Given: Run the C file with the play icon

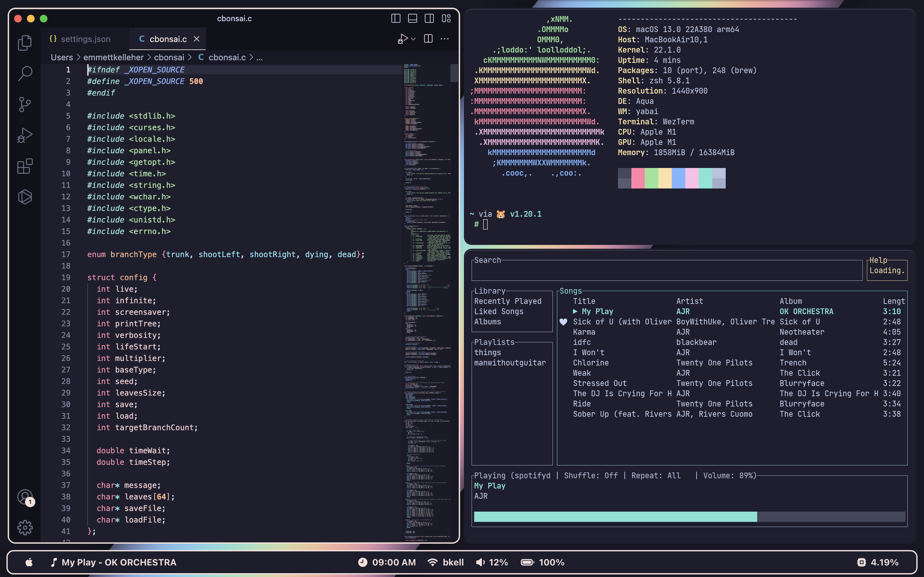Looking at the screenshot, I should point(402,38).
